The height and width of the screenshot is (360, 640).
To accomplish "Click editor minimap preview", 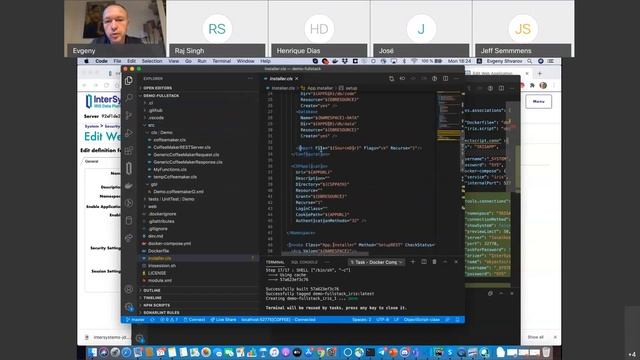I will (x=449, y=116).
